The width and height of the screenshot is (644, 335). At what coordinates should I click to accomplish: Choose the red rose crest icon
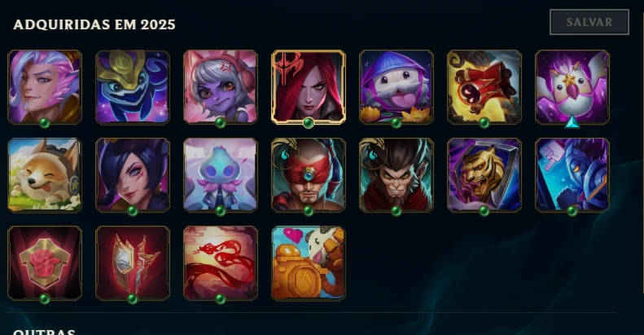tap(45, 263)
